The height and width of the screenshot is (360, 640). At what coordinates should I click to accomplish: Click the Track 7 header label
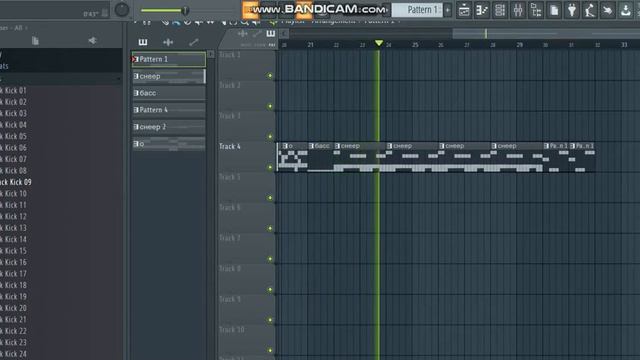click(230, 238)
